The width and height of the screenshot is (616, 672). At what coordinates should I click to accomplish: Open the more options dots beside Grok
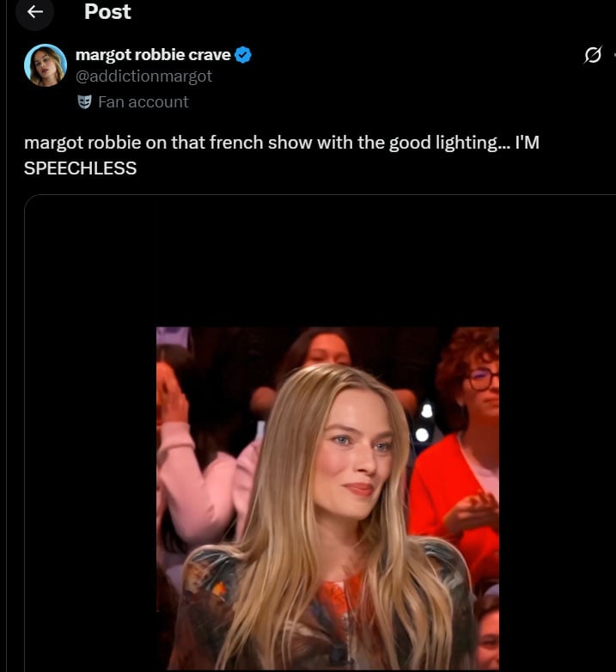coord(614,55)
